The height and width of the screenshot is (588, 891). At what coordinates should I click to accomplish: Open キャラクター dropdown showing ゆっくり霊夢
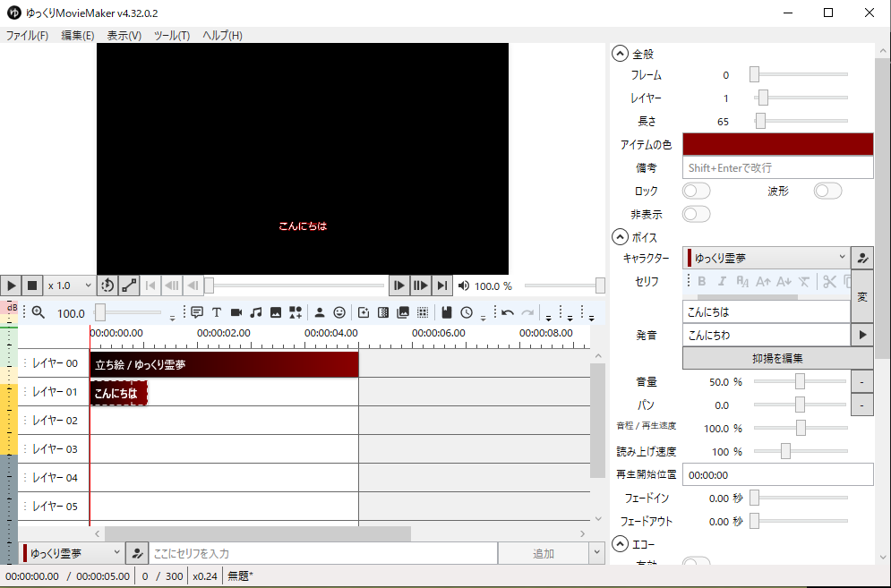pos(766,258)
